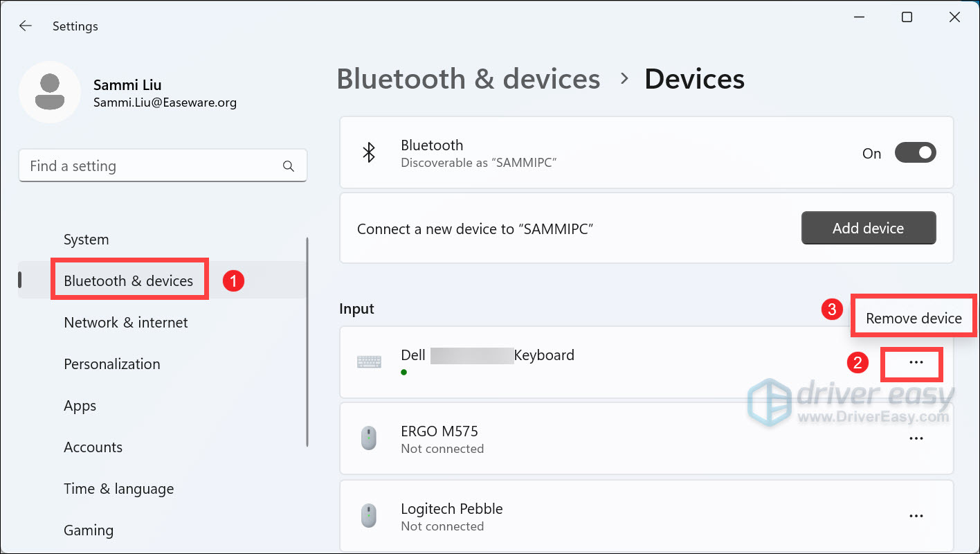Click the Dell keyboard device icon
Image resolution: width=980 pixels, height=554 pixels.
pos(369,361)
